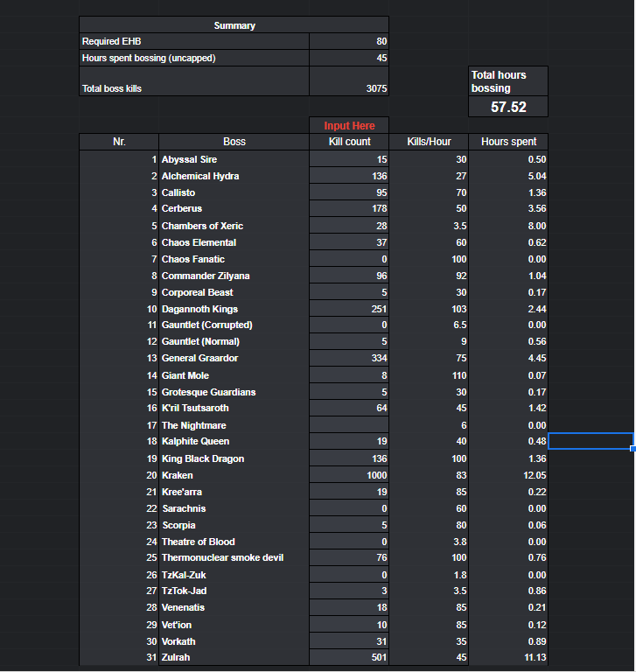This screenshot has height=672, width=636.
Task: Select the Kraken kill count value 1000
Action: pos(349,475)
